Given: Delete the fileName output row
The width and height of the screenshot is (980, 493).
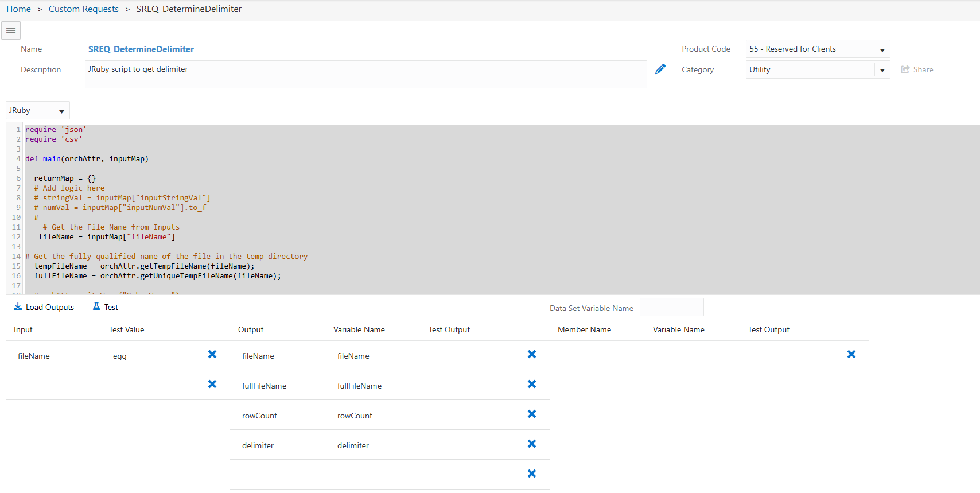Looking at the screenshot, I should 532,355.
